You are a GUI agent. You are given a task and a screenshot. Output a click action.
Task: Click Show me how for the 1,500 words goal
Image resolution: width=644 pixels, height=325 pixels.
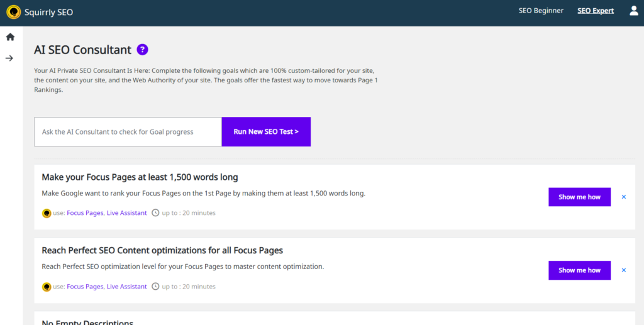pyautogui.click(x=579, y=197)
